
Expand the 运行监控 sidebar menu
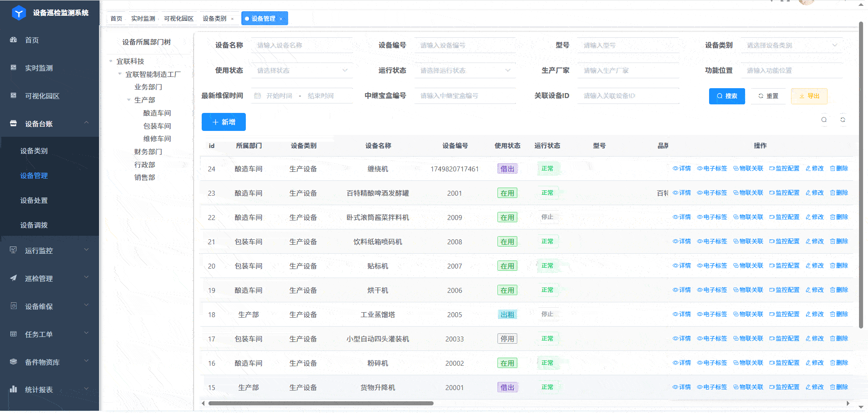click(x=86, y=250)
